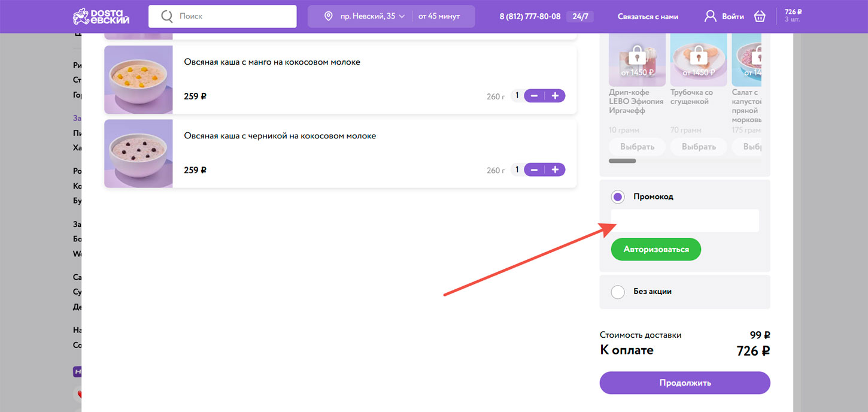Decrease quantity of blueberry oatmeal
The height and width of the screenshot is (412, 868).
click(x=534, y=170)
